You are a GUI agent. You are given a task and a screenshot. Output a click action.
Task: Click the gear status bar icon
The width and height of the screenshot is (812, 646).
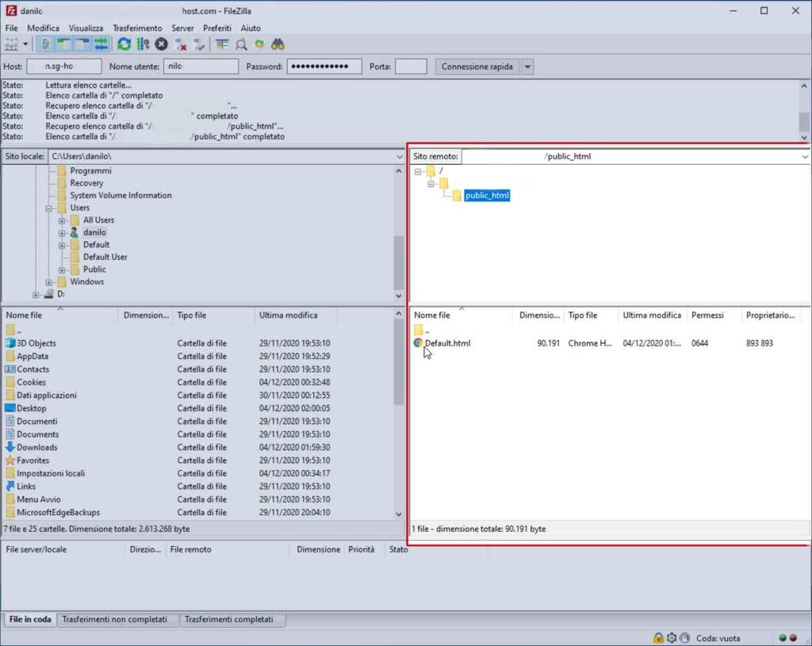coord(672,638)
